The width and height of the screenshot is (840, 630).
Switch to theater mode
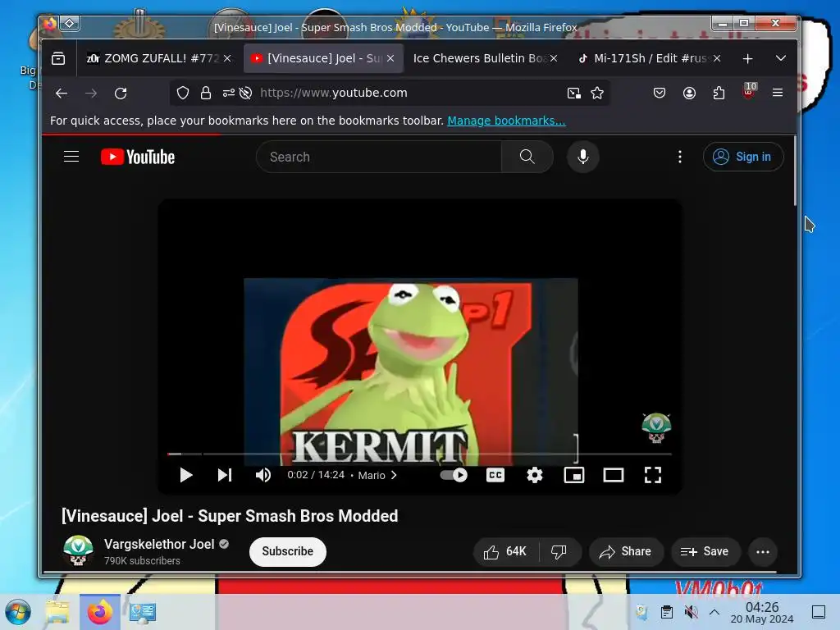click(x=614, y=475)
